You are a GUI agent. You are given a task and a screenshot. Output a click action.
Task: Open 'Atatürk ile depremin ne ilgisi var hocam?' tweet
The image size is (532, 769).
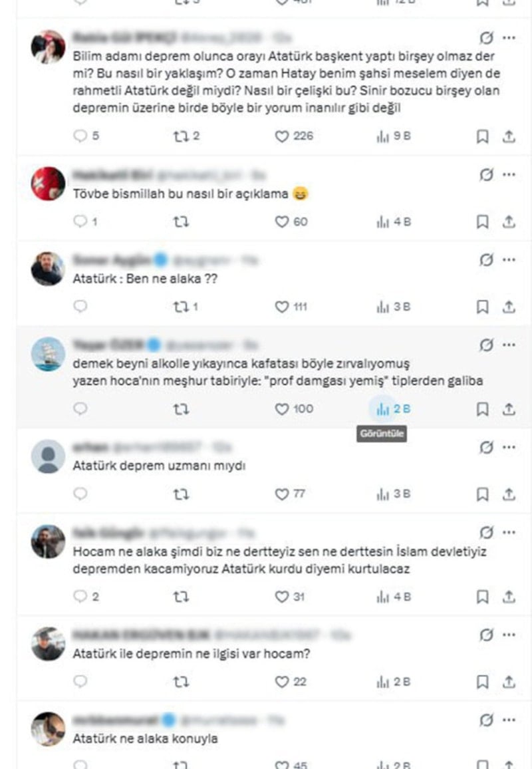192,654
